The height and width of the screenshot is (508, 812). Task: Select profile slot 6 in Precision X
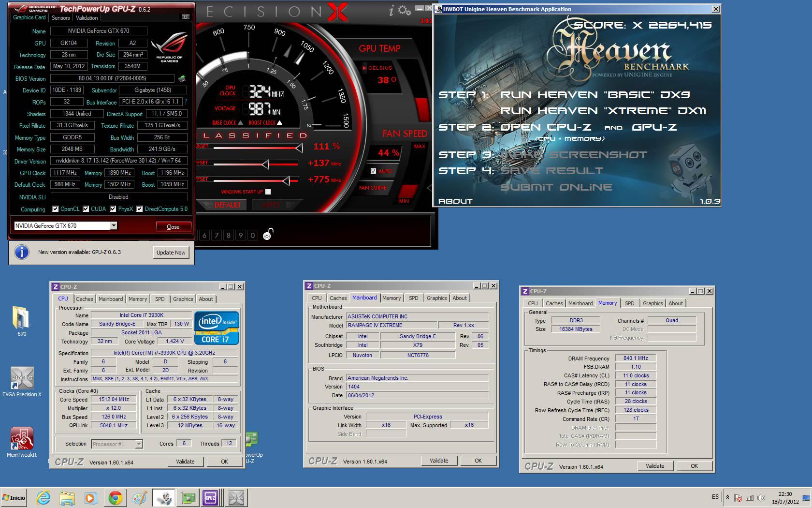pos(204,236)
